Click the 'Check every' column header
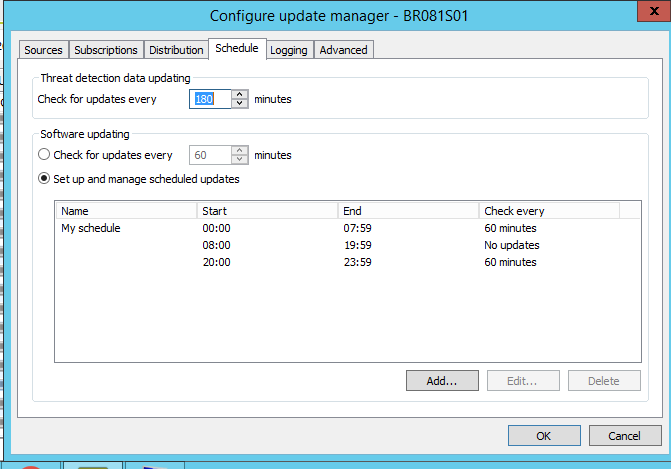The width and height of the screenshot is (671, 469). pos(549,211)
